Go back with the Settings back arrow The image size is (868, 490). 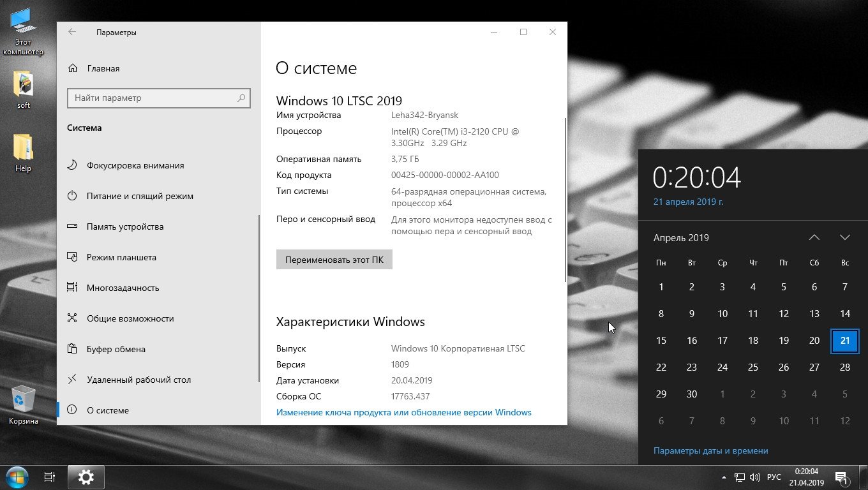click(x=72, y=32)
